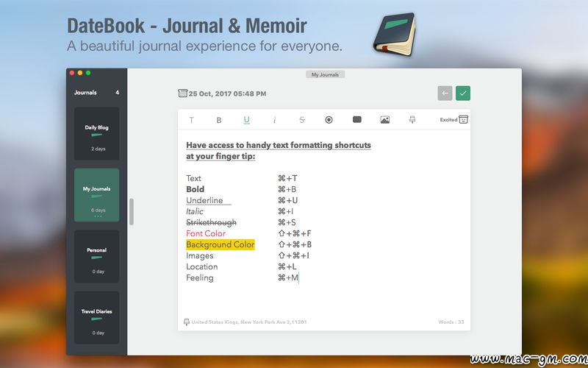588x368 pixels.
Task: Open the font color picker icon
Action: click(x=329, y=120)
